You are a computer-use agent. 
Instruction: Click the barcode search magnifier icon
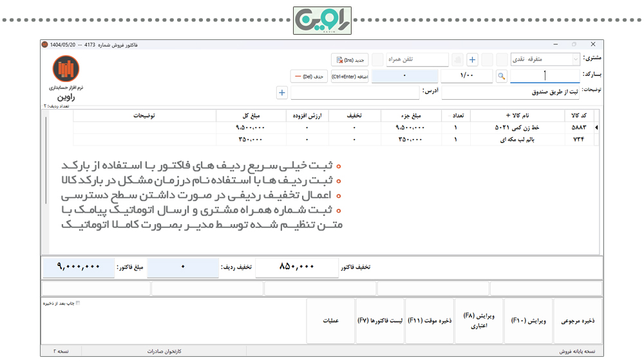click(x=502, y=76)
